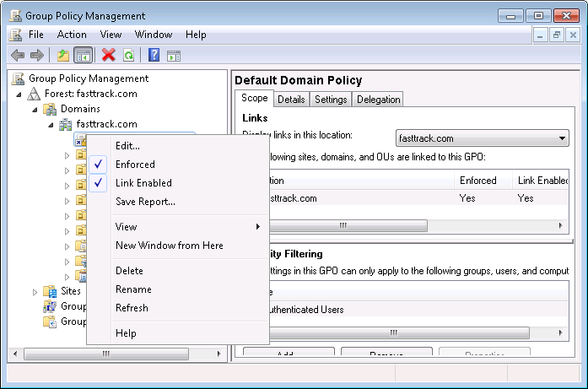The image size is (588, 389).
Task: Click the Links list horizontal scrollbar thumb
Action: (x=348, y=225)
